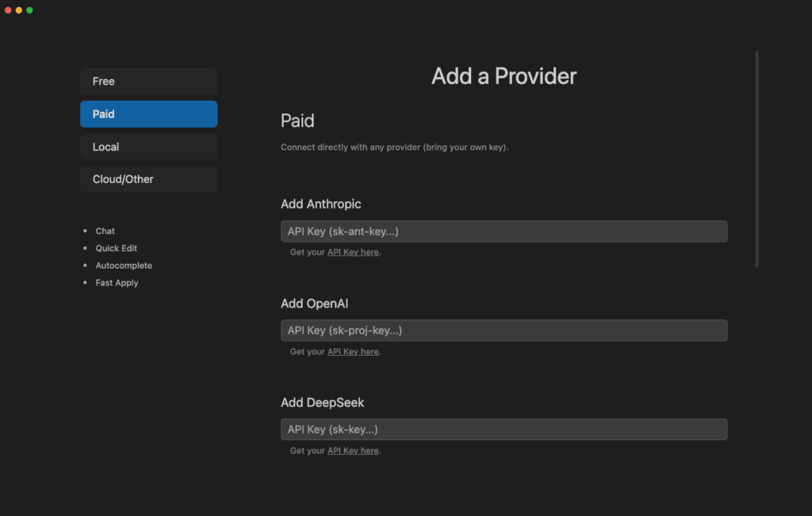Viewport: 812px width, 516px height.
Task: Open the Cloud/Other tab
Action: (148, 180)
